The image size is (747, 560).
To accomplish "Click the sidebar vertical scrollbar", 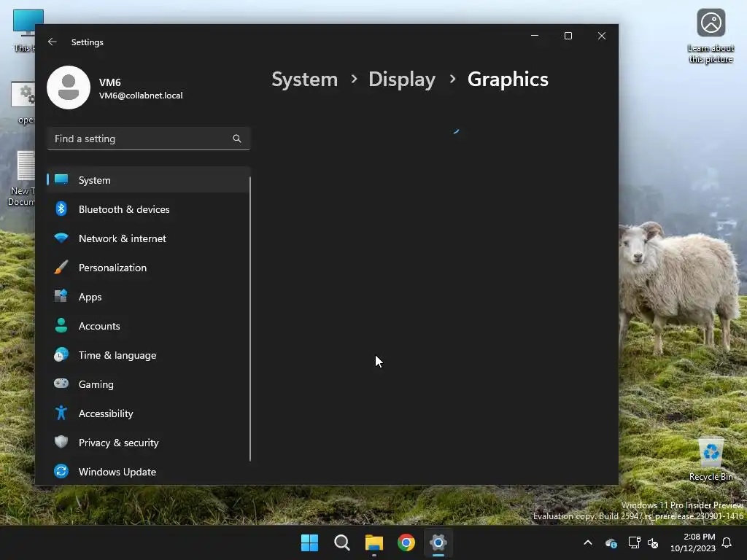I will [x=249, y=319].
